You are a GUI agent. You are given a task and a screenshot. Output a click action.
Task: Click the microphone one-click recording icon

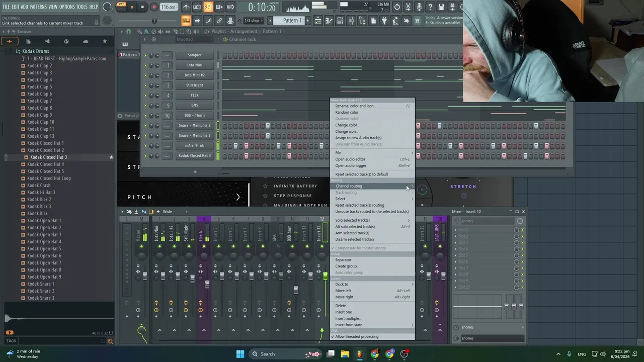(x=419, y=7)
